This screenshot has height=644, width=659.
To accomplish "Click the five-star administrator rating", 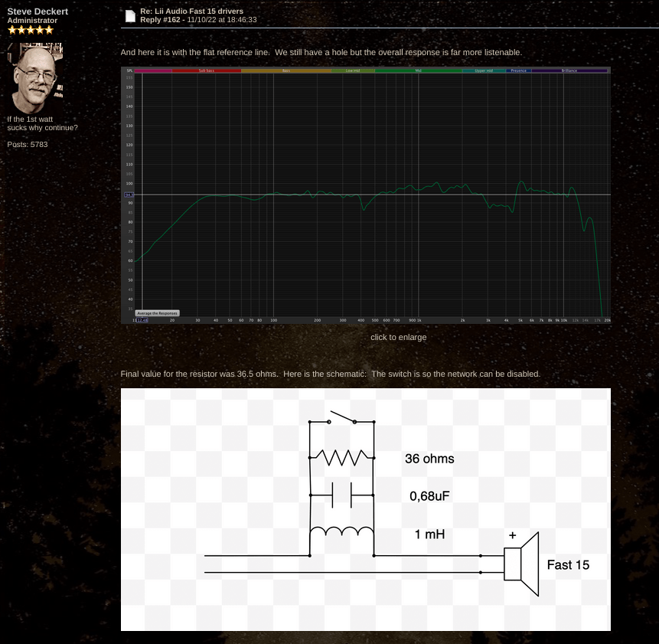I will pos(31,30).
